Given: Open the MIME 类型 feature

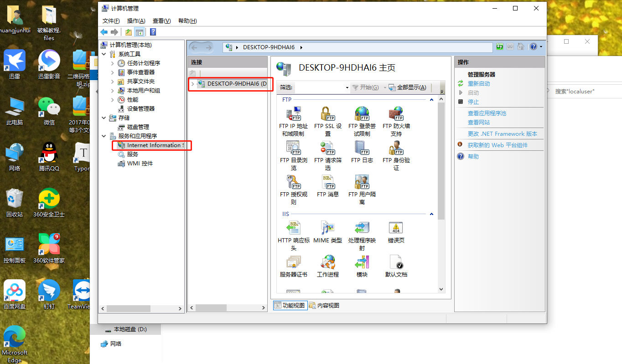Looking at the screenshot, I should [328, 232].
